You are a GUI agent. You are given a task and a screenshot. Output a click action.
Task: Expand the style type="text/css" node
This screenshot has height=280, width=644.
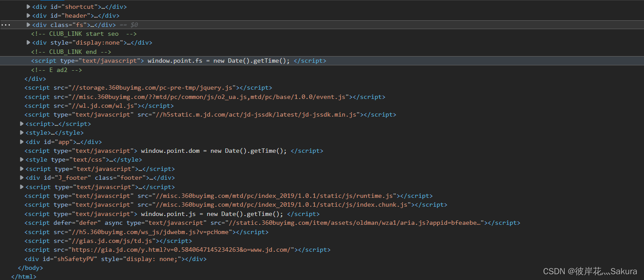(22, 159)
